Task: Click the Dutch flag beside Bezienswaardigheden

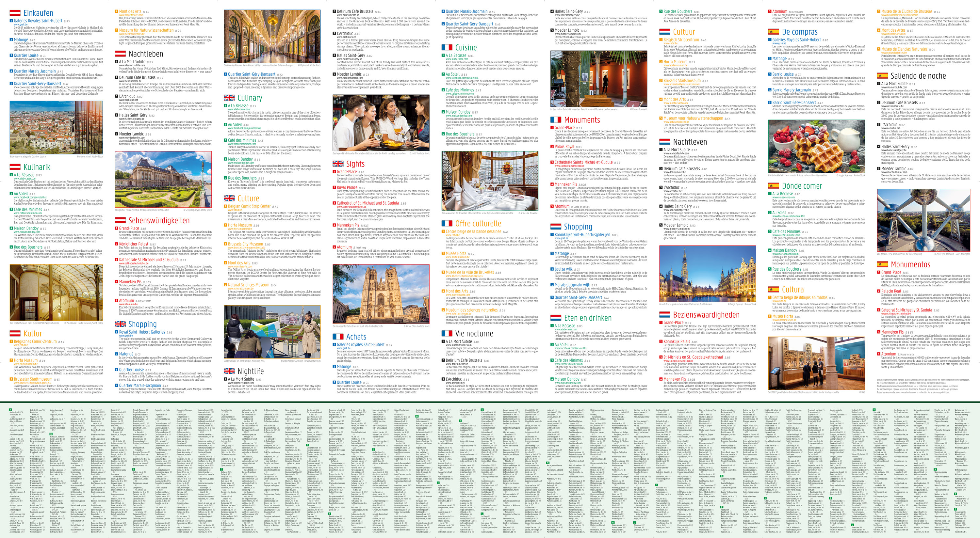Action: click(665, 315)
